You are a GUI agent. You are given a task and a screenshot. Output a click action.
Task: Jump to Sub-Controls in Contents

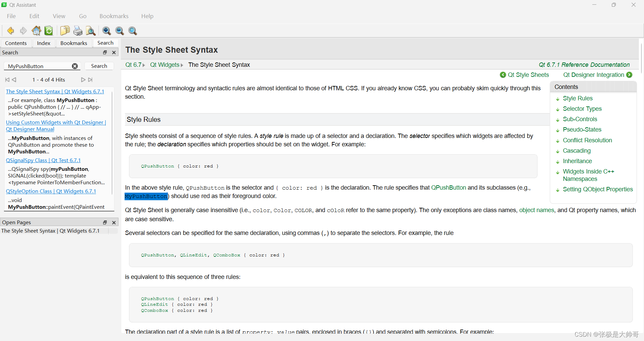pos(580,119)
